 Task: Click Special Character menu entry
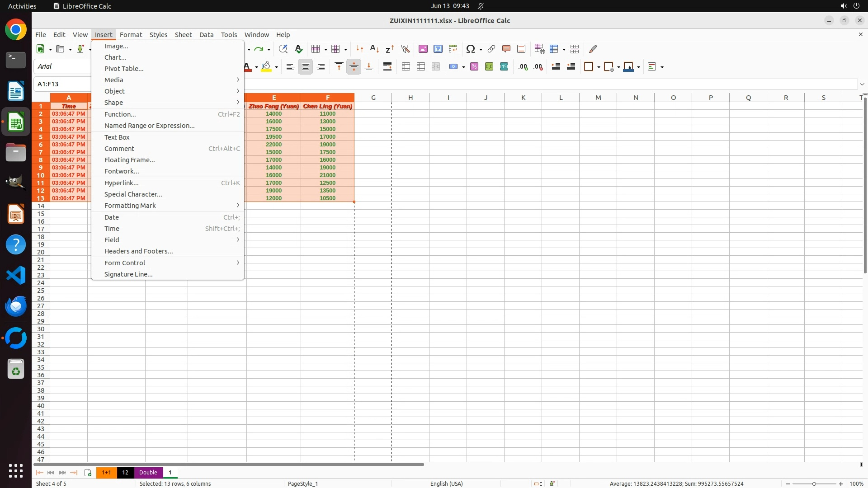(x=133, y=194)
